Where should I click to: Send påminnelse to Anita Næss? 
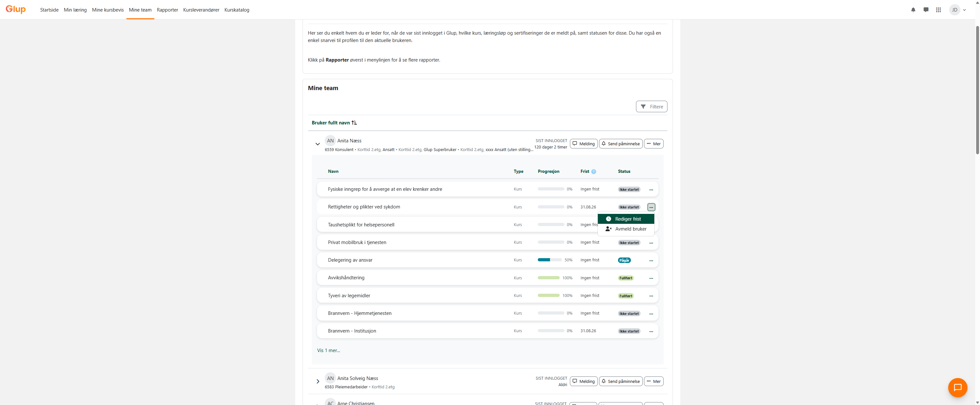(621, 144)
